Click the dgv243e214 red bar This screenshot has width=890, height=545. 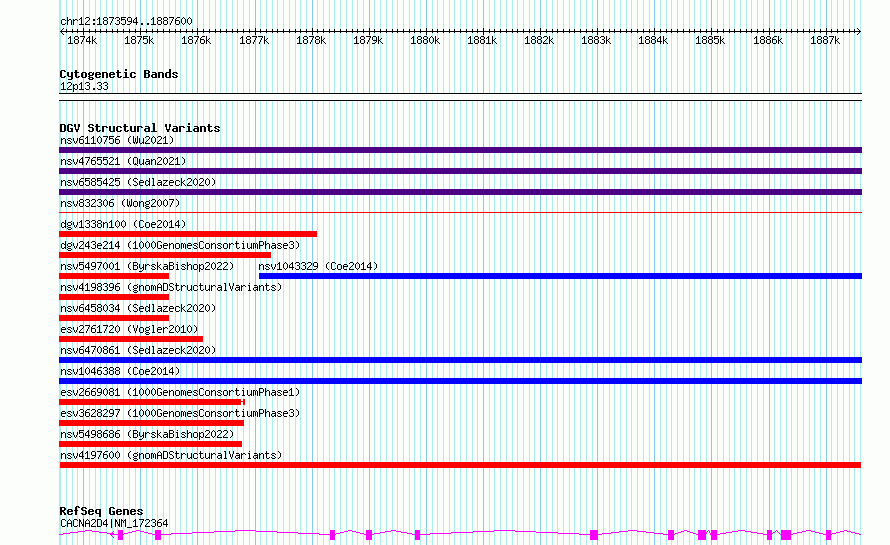pyautogui.click(x=165, y=255)
